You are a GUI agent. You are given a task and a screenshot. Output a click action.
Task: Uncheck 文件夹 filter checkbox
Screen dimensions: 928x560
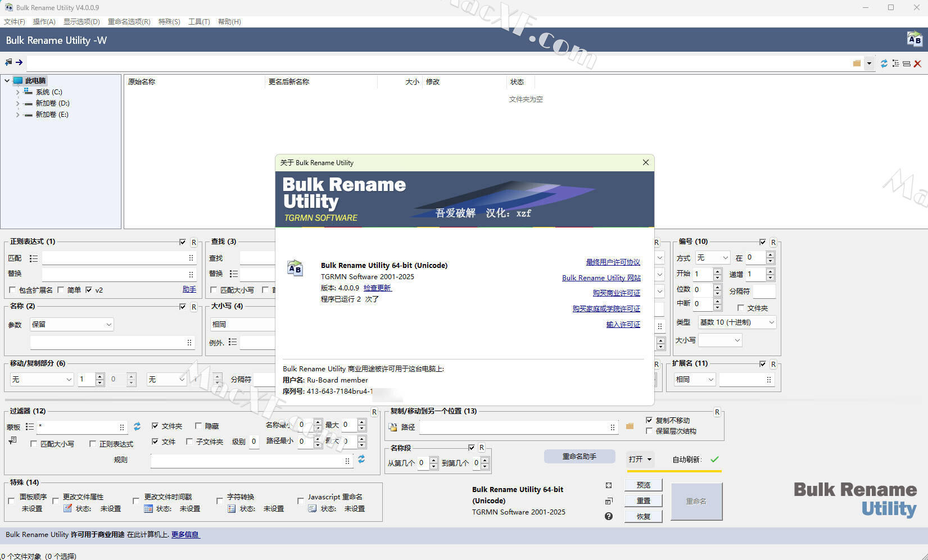click(x=155, y=426)
